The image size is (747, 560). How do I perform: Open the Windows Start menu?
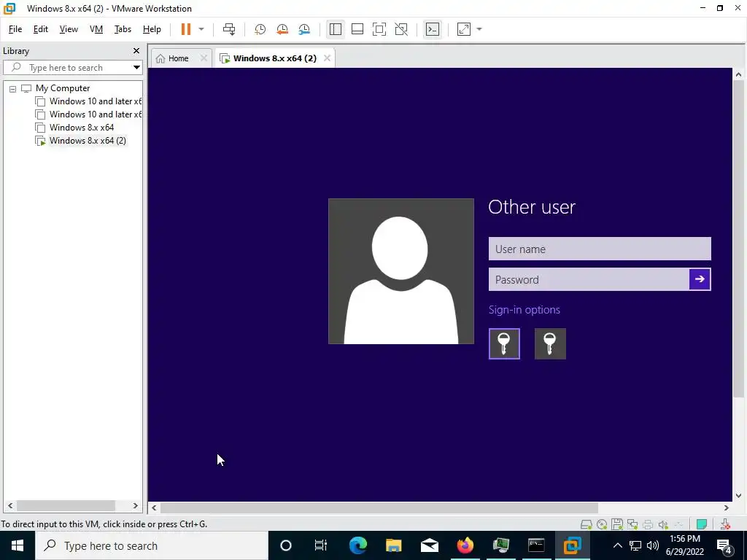18,545
